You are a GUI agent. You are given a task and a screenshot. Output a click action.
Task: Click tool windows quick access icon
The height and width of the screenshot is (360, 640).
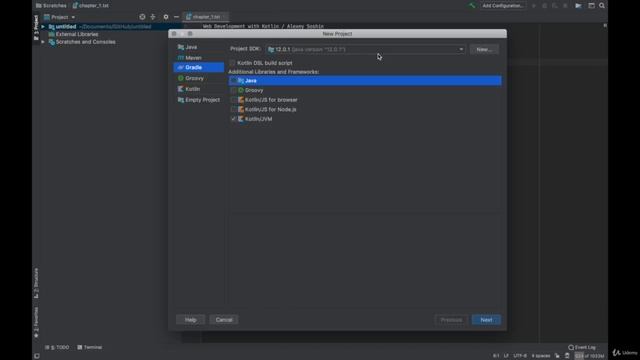[37, 356]
